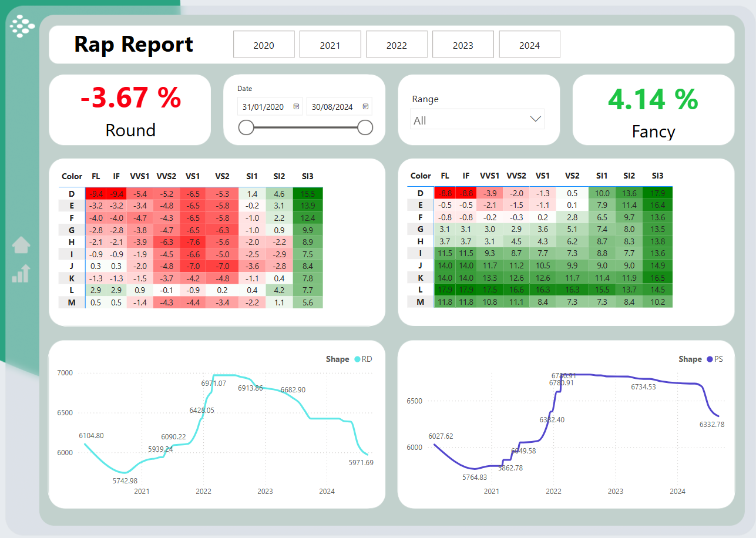Viewport: 756px width, 538px height.
Task: Sort Round table by SI3 column header
Action: click(307, 176)
